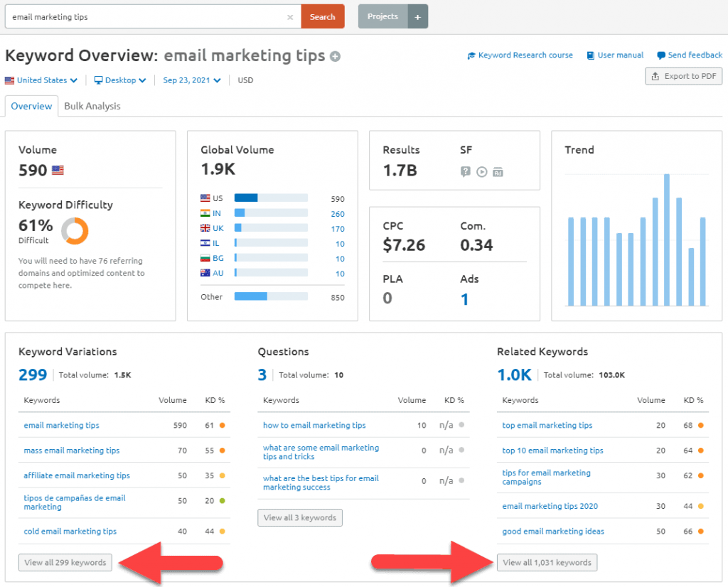Open 'tips for email marketing campaigns' keyword
This screenshot has width=728, height=587.
[x=547, y=478]
